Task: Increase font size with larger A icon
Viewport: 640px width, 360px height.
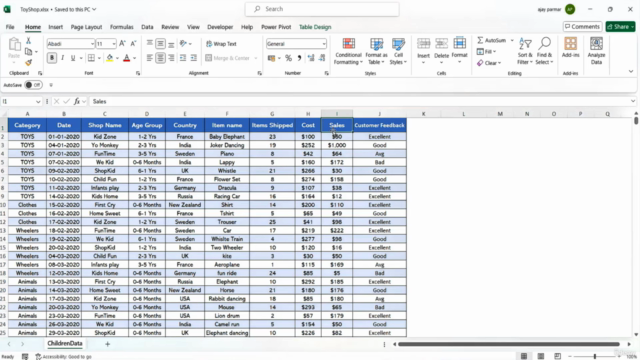Action: tap(122, 44)
